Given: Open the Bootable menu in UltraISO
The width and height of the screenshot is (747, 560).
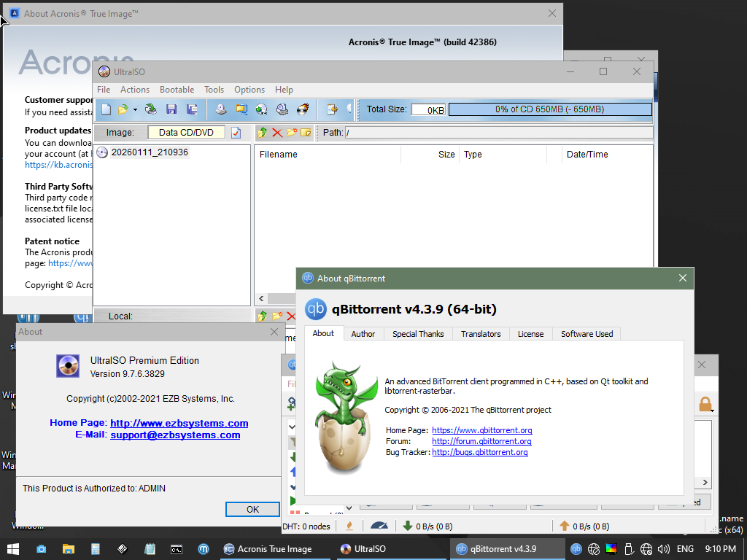Looking at the screenshot, I should point(177,90).
